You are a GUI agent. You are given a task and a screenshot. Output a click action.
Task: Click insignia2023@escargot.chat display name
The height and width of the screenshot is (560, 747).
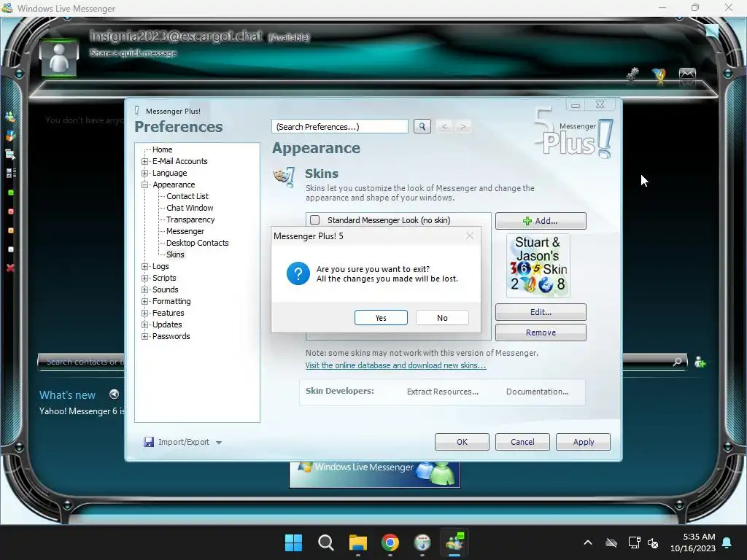(x=176, y=36)
